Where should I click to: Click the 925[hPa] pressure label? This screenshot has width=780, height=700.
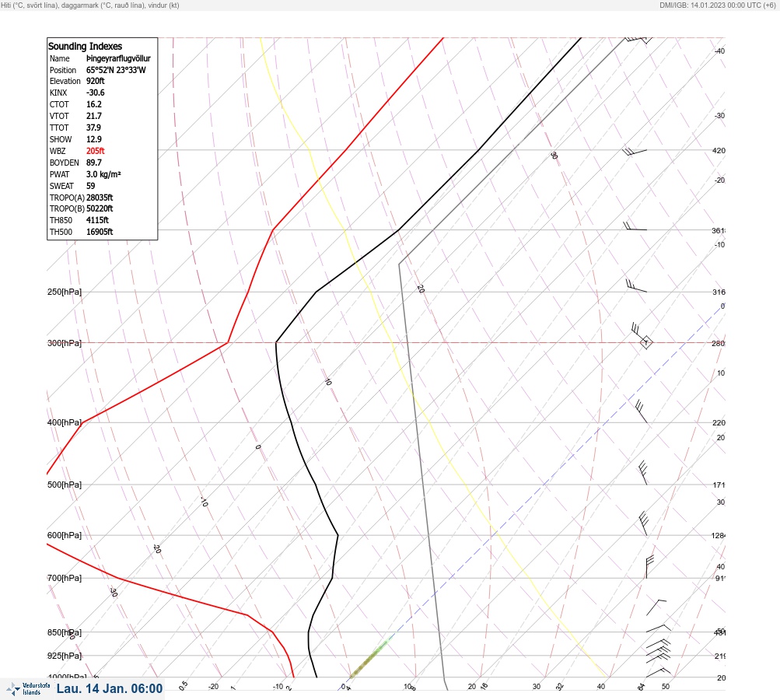(x=65, y=656)
